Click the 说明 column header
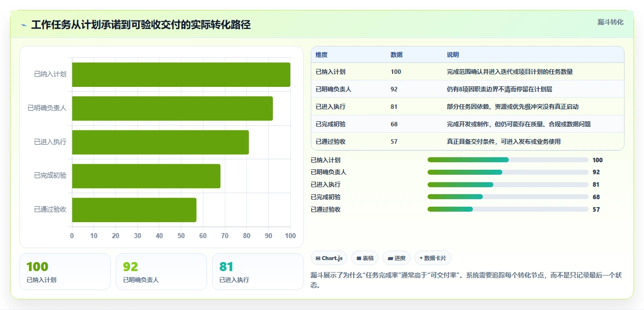Image resolution: width=644 pixels, height=310 pixels. (453, 55)
